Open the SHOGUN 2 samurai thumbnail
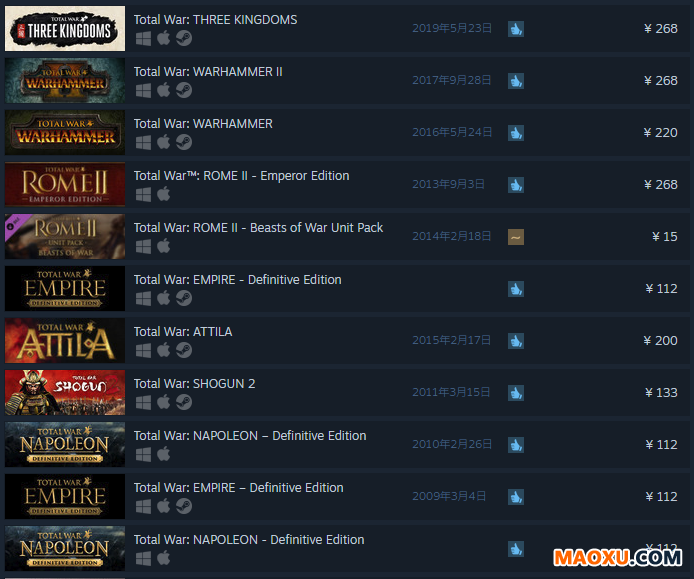 click(x=65, y=392)
